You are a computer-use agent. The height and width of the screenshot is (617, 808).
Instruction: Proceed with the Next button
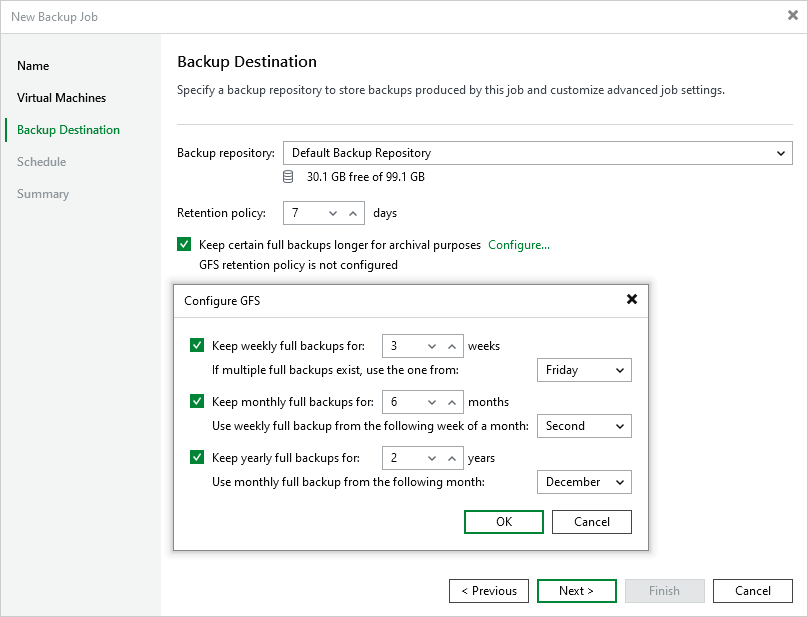[x=576, y=590]
